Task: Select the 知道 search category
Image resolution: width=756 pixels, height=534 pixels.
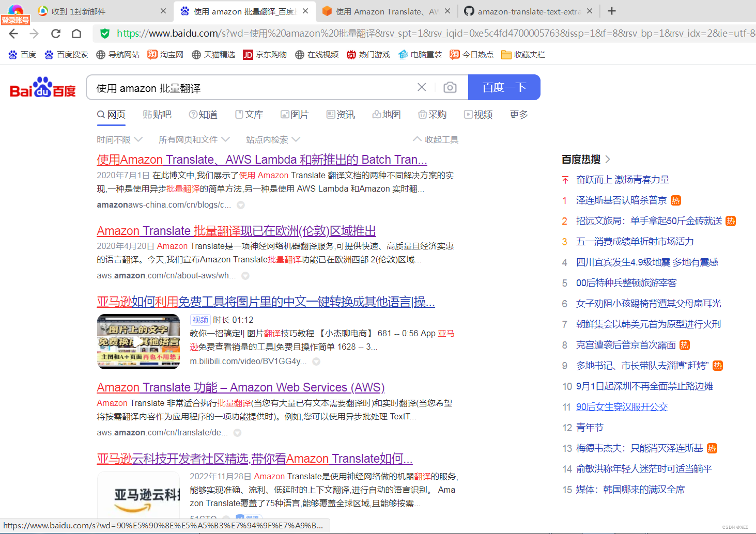Action: 203,115
